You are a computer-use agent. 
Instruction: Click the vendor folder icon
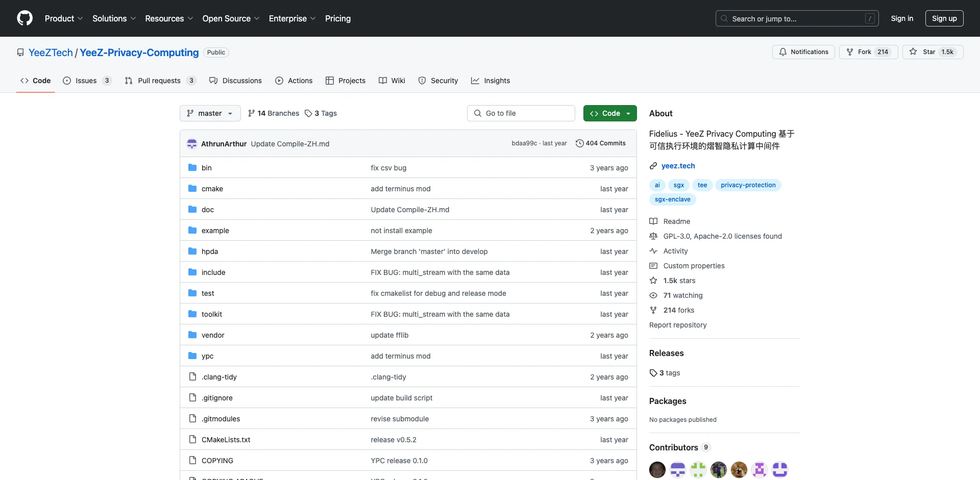click(x=192, y=335)
